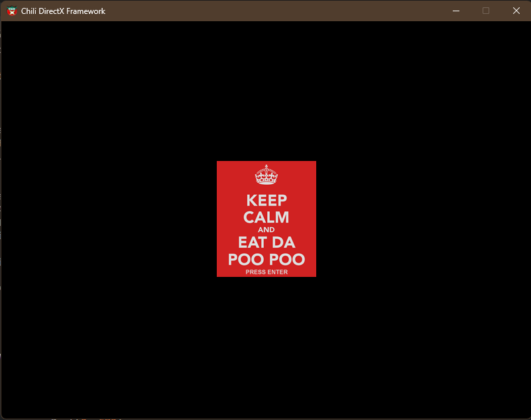
Task: Click the AND word on the poster
Action: coord(266,229)
